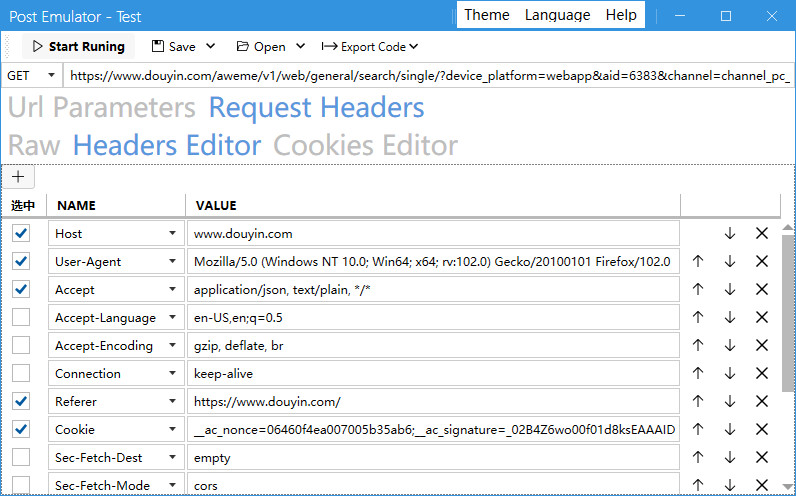Switch to the Cookies Editor tab
Screen dimensions: 796x496
[x=365, y=145]
